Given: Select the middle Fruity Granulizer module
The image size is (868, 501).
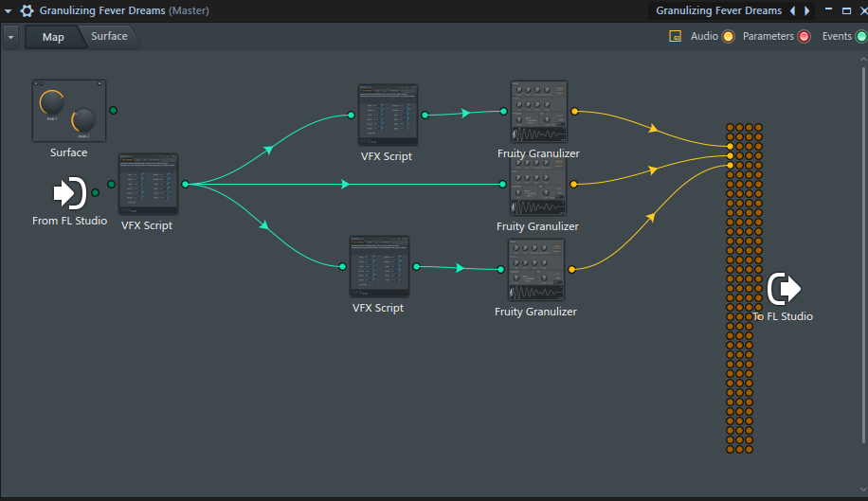Looking at the screenshot, I should 537,188.
